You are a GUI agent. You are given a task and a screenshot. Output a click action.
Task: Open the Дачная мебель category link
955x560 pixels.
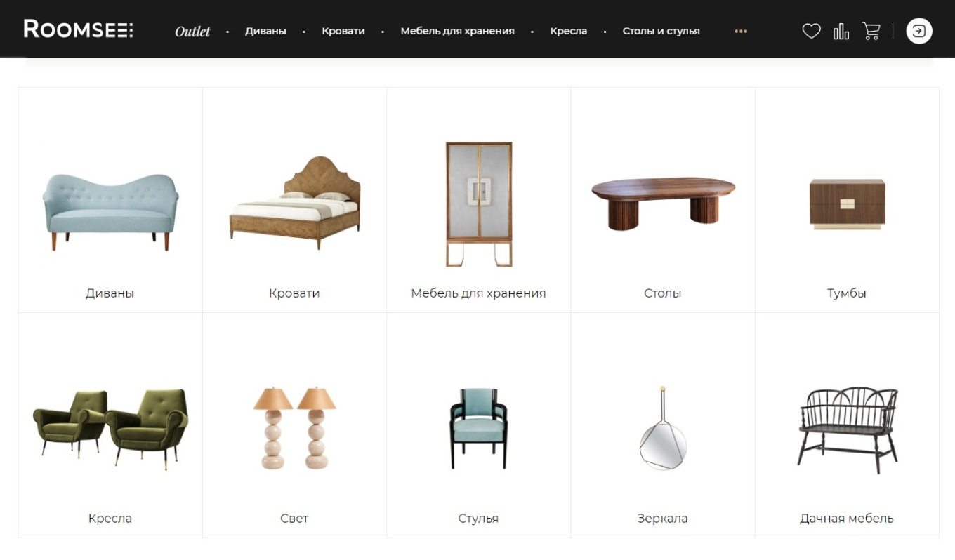(x=846, y=519)
